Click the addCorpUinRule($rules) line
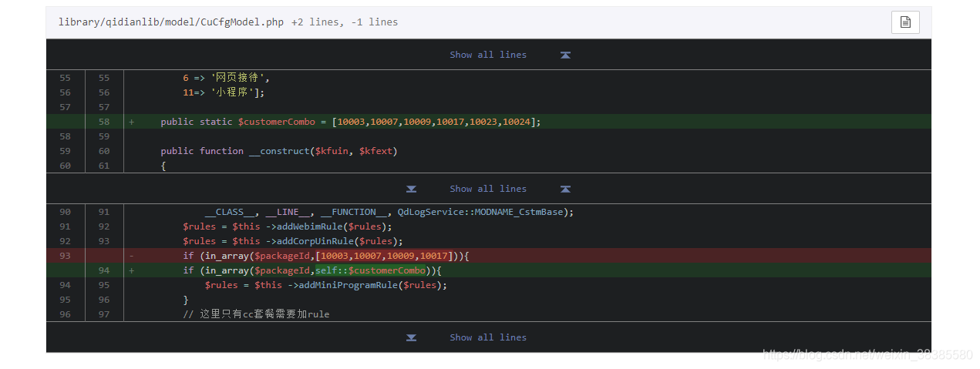980x369 pixels. tap(489, 241)
